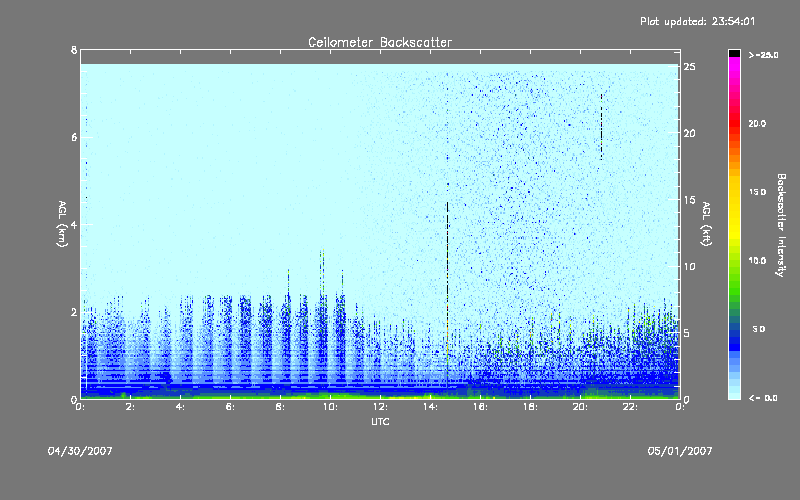Viewport: 800px width, 500px height.
Task: Click the '<= 0.0' colorbar minimum label
Action: tap(763, 398)
